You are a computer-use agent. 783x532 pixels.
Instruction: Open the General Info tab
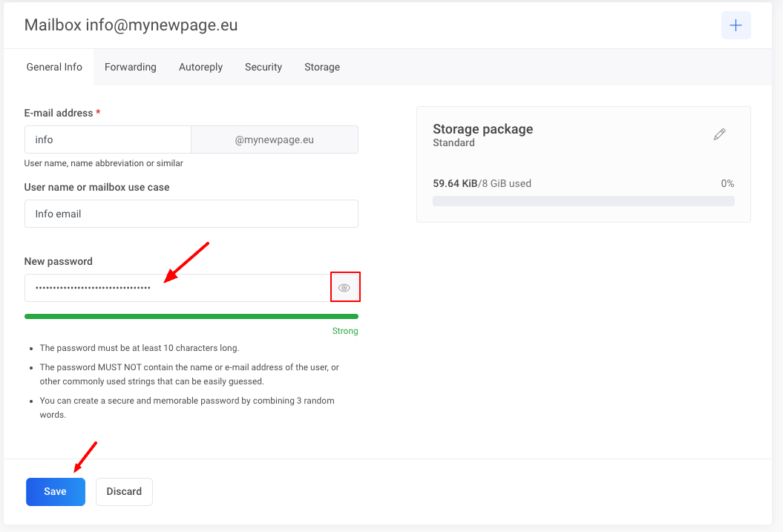[54, 67]
